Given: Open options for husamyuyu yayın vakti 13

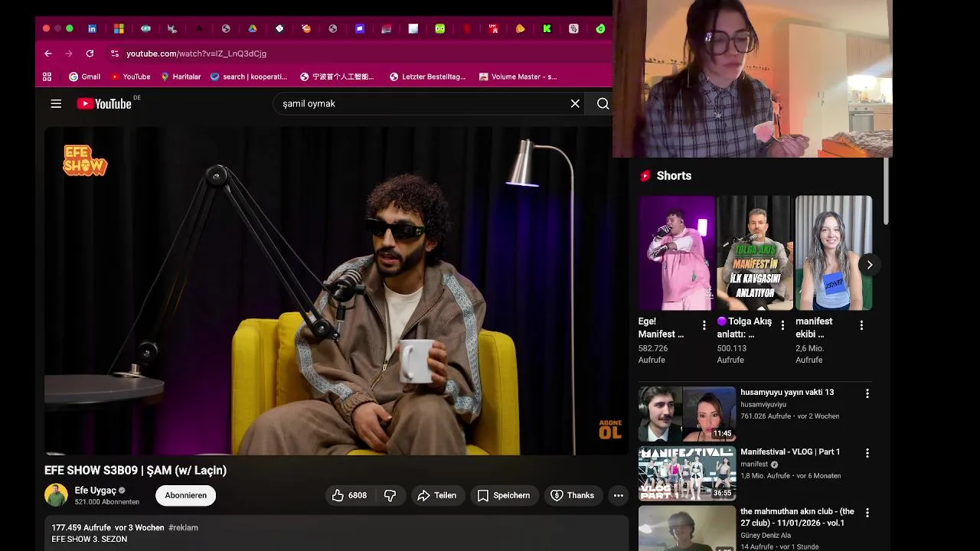Looking at the screenshot, I should pos(867,393).
